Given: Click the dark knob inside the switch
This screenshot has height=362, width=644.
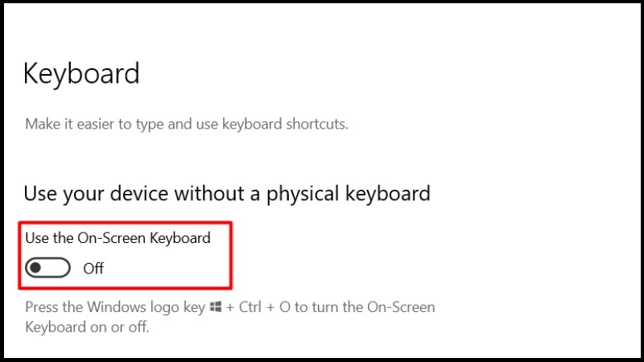Looking at the screenshot, I should [x=35, y=268].
